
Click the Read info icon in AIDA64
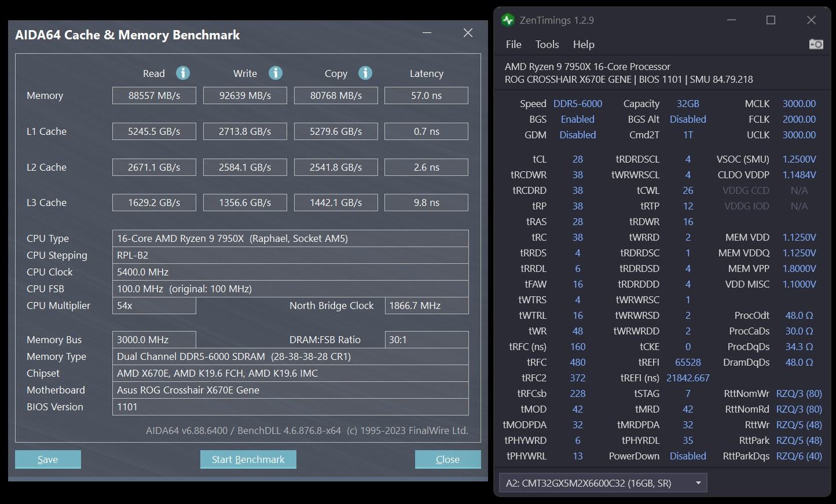point(183,73)
